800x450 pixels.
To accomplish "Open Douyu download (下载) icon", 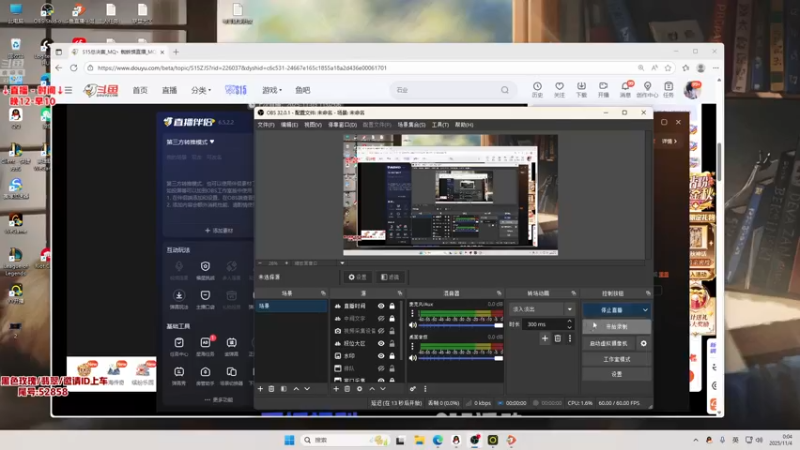I will pyautogui.click(x=581, y=89).
